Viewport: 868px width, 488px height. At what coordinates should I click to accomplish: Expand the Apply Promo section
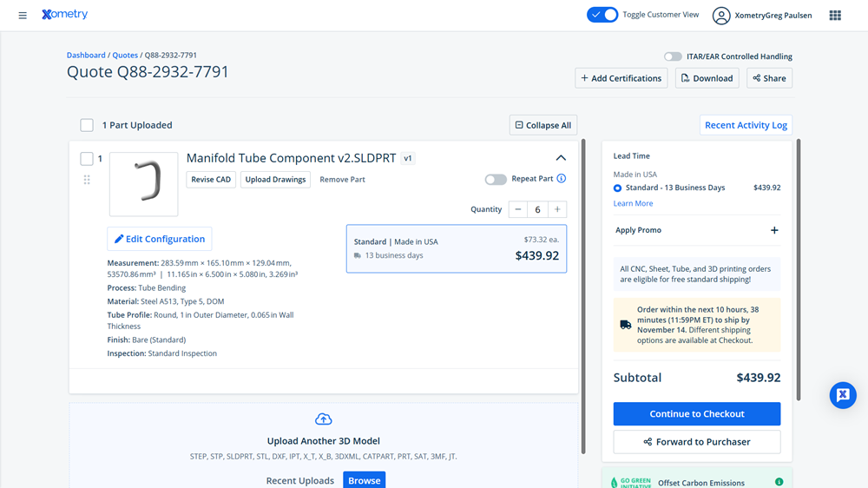click(x=774, y=230)
